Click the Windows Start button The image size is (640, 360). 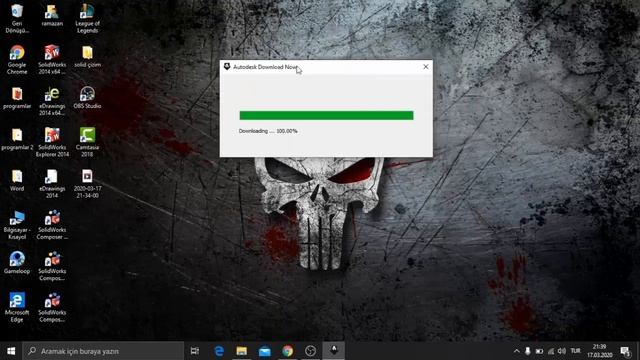(x=11, y=351)
